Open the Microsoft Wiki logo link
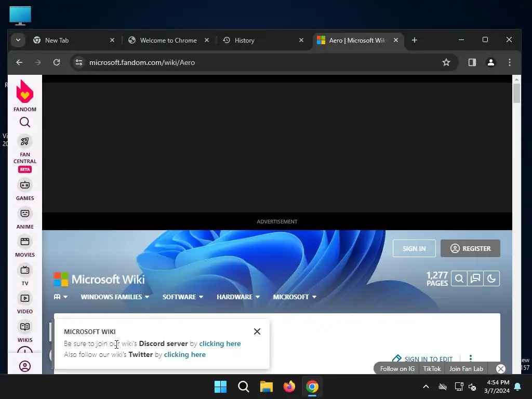Screen dimensions: 532x399 (99, 279)
